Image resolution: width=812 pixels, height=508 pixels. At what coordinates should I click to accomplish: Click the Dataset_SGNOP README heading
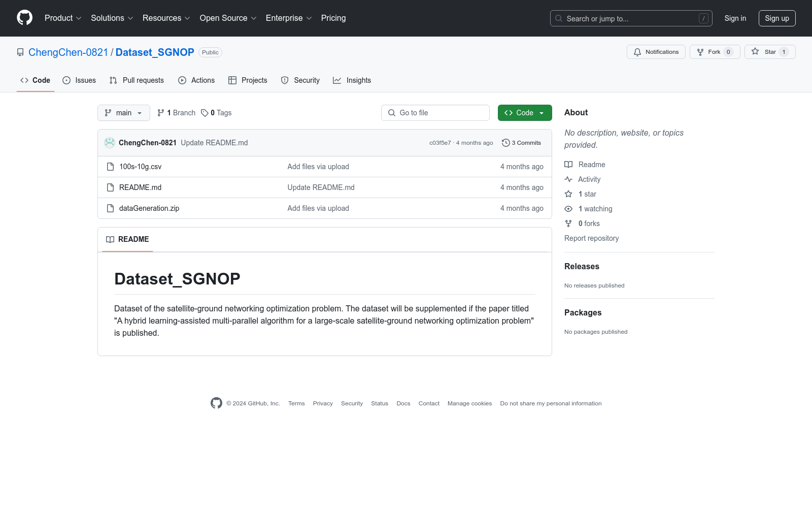tap(177, 279)
